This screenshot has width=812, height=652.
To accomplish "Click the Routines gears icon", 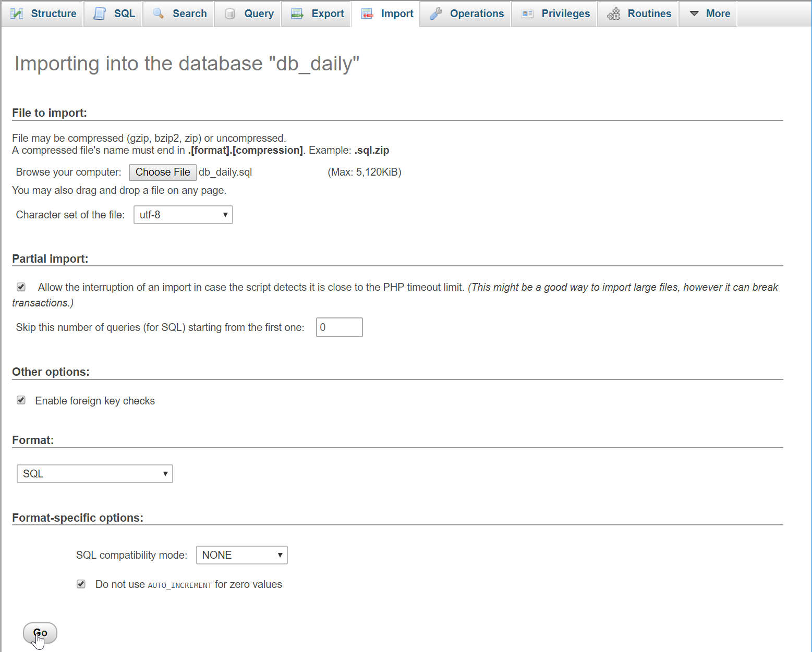I will [614, 14].
